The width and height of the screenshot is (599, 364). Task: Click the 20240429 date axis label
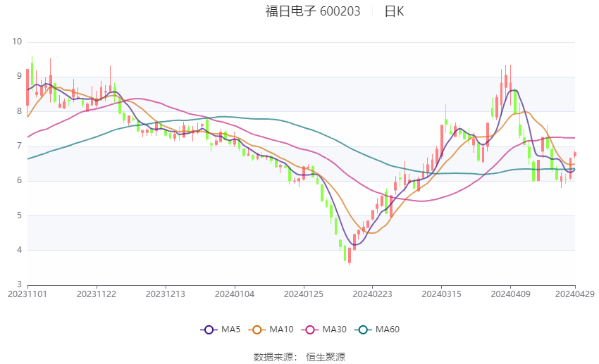(575, 294)
